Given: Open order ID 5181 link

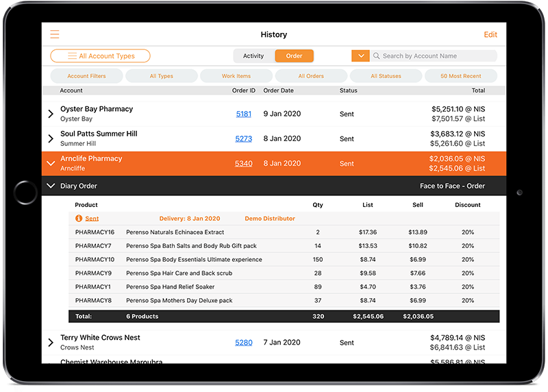Looking at the screenshot, I should click(243, 114).
